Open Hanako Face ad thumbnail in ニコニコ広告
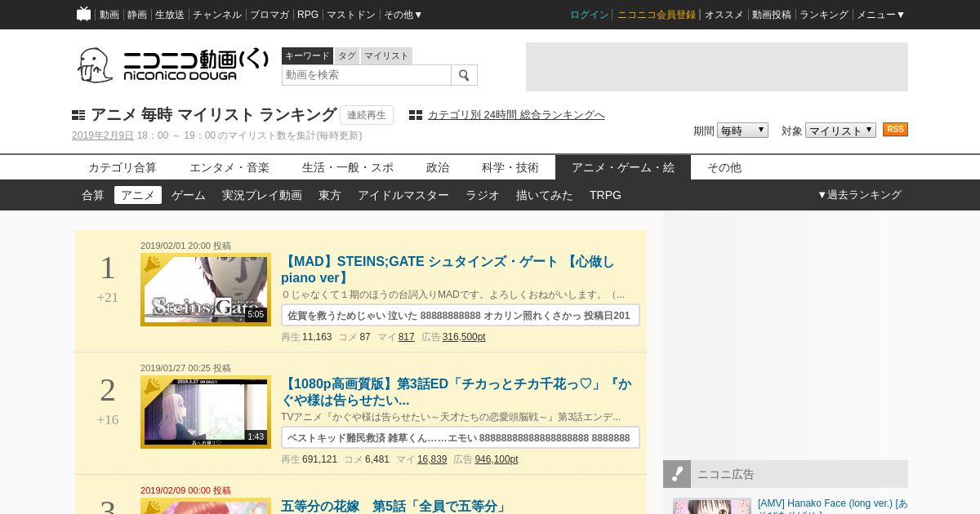The image size is (980, 514). click(x=712, y=506)
